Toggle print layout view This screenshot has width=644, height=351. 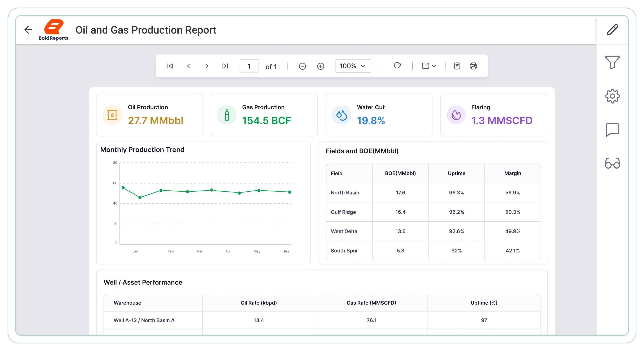457,66
